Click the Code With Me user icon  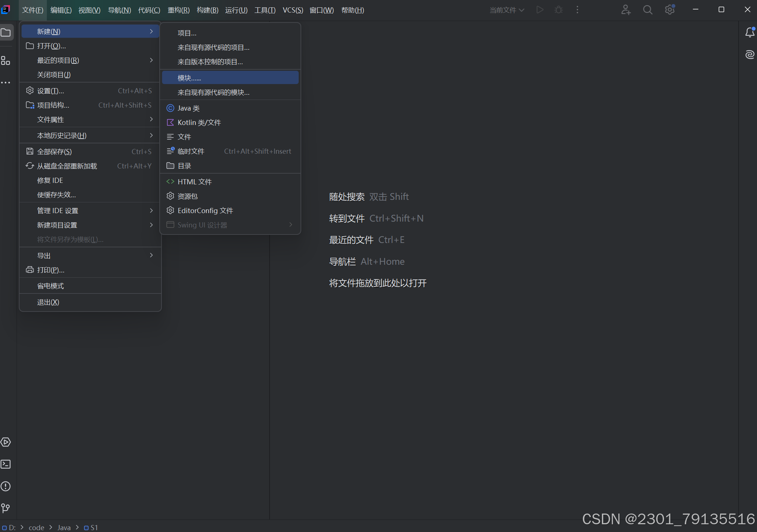625,10
